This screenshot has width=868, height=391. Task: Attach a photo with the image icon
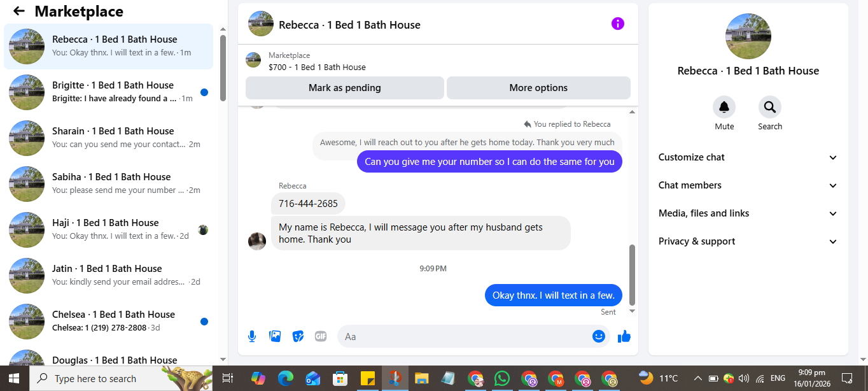pos(275,336)
